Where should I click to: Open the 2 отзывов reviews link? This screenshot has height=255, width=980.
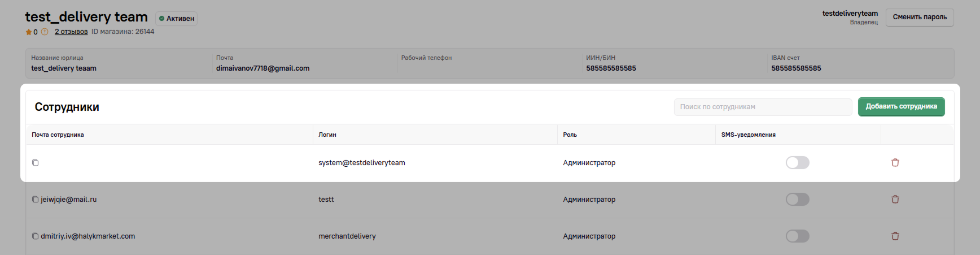(71, 32)
